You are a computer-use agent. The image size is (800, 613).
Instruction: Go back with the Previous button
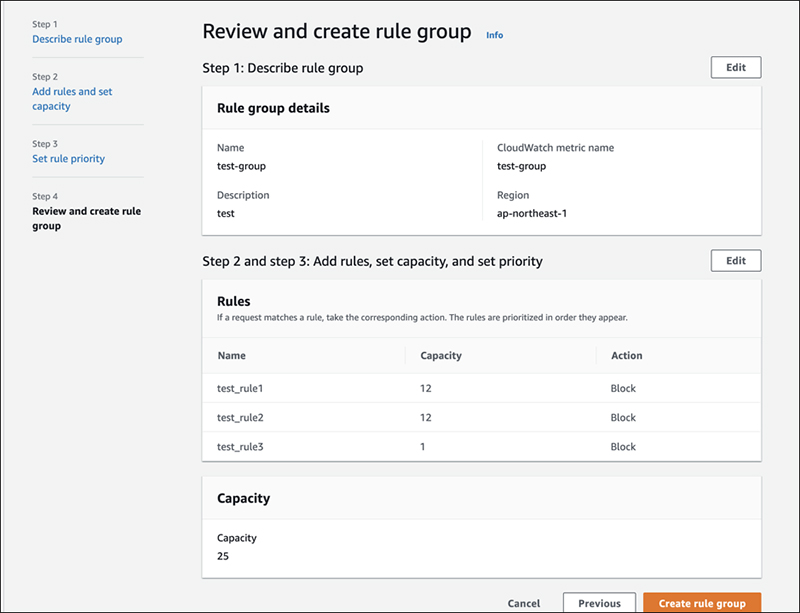pyautogui.click(x=598, y=603)
